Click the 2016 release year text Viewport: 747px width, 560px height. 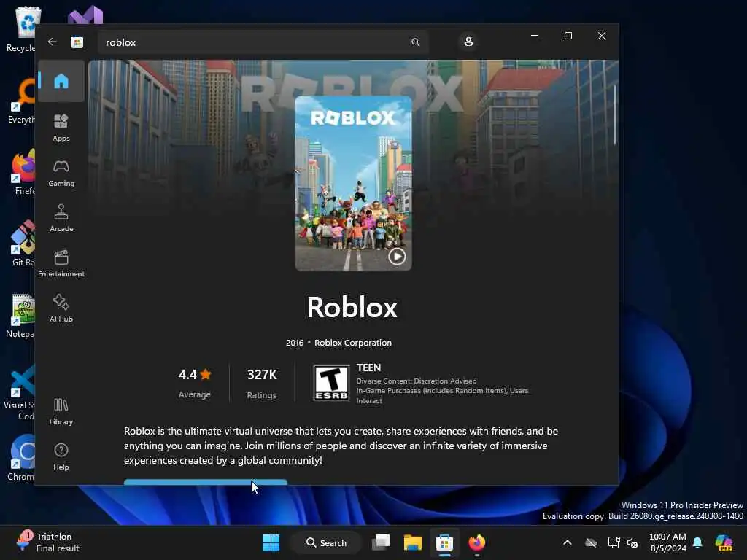[x=295, y=343]
